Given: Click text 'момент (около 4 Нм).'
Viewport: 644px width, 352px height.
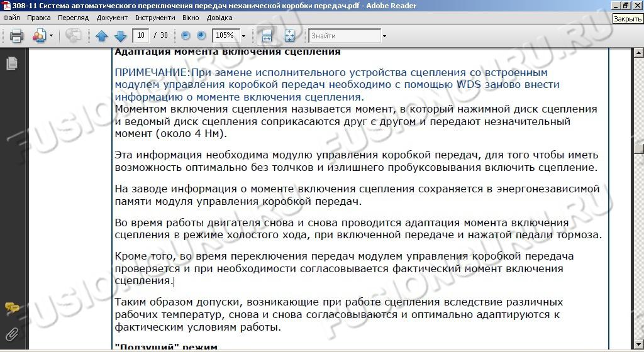Looking at the screenshot, I should point(170,134).
